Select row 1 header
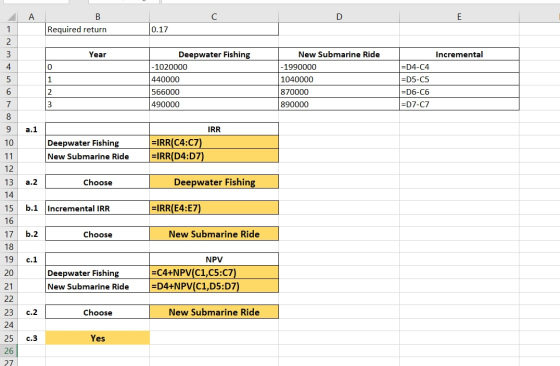Image resolution: width=560 pixels, height=366 pixels. [x=9, y=29]
